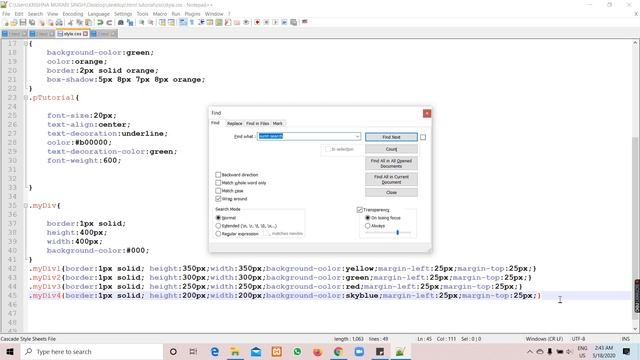This screenshot has width=640, height=360.
Task: Uncheck the Wrap around checkbox
Action: point(218,199)
